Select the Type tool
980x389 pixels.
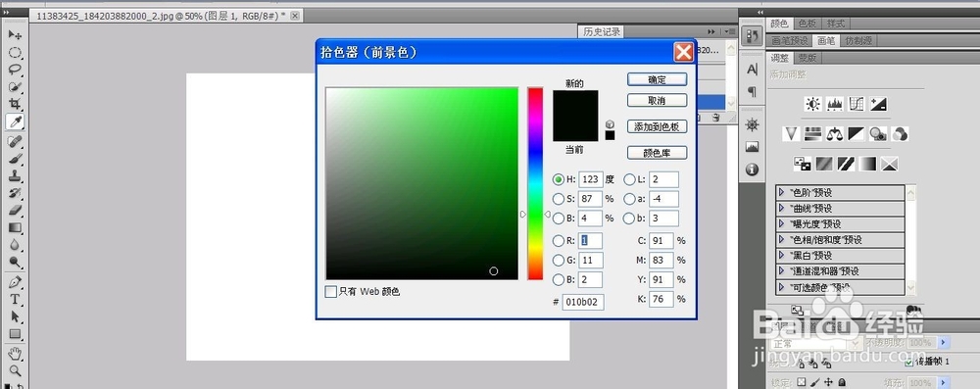(x=15, y=300)
